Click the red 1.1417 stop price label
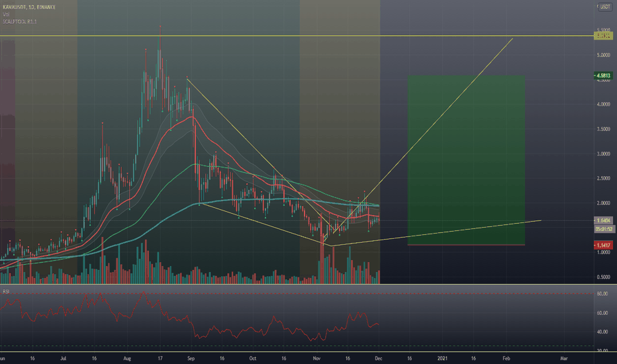Image resolution: width=617 pixels, height=364 pixels. click(603, 245)
